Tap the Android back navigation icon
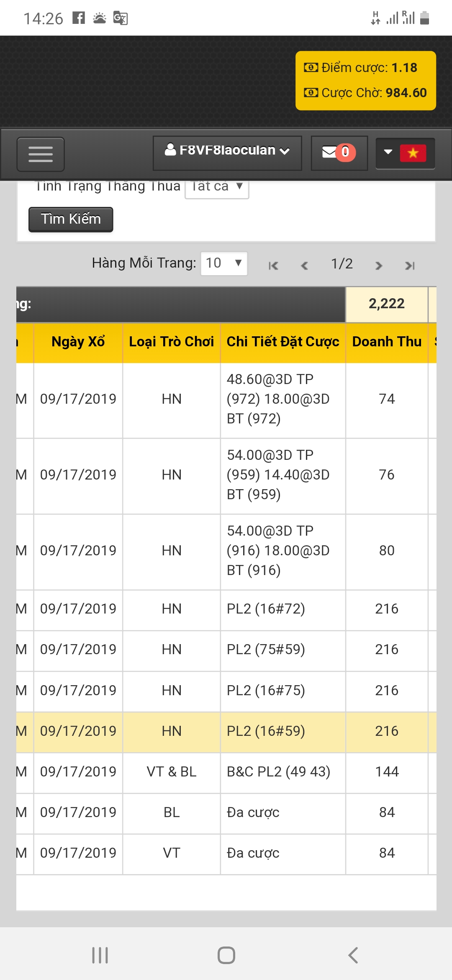 (353, 955)
